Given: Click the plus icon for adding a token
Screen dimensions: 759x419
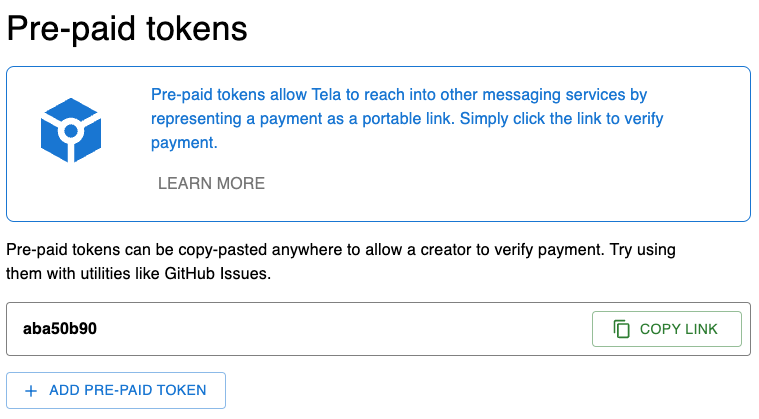Looking at the screenshot, I should [x=31, y=391].
